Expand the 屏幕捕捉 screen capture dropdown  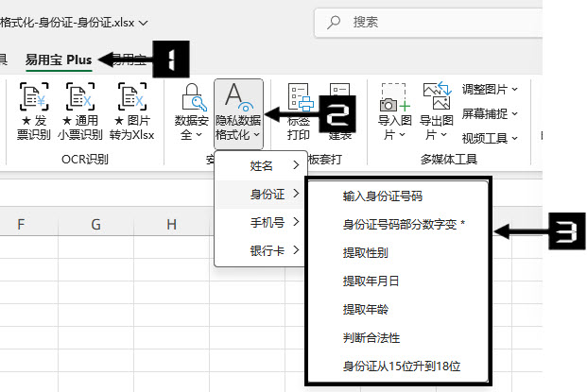490,113
